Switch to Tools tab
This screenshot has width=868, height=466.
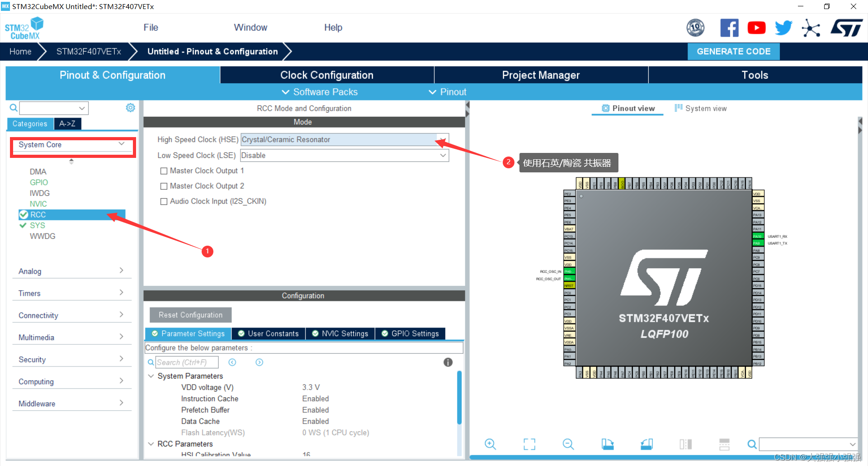click(755, 75)
